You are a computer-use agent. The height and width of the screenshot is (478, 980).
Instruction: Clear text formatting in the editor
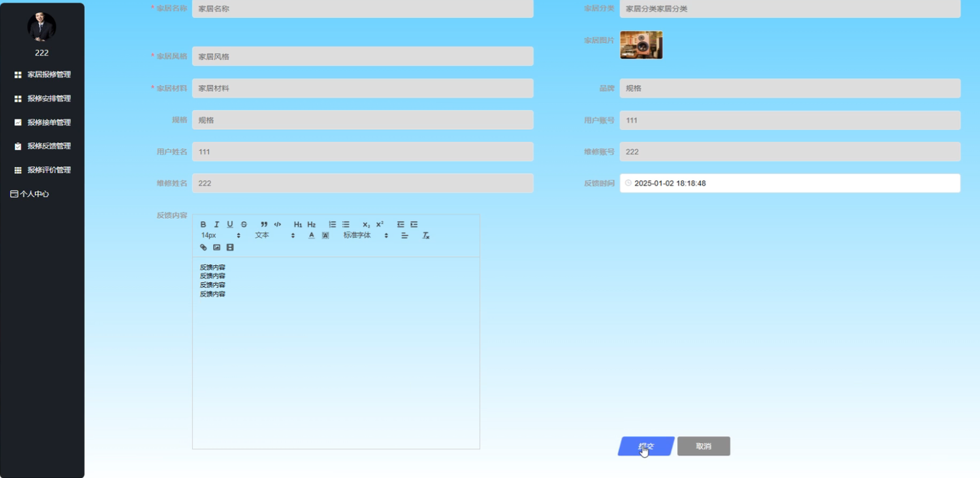[425, 236]
